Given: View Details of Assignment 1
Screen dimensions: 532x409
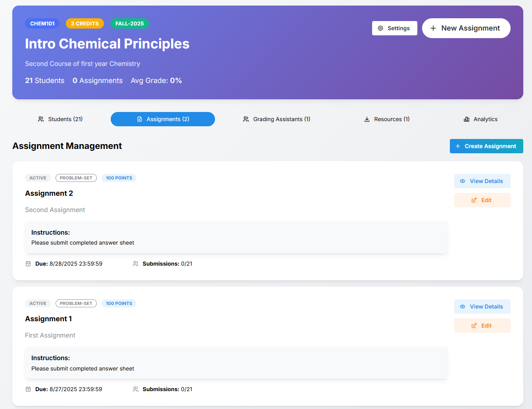Looking at the screenshot, I should (x=482, y=307).
